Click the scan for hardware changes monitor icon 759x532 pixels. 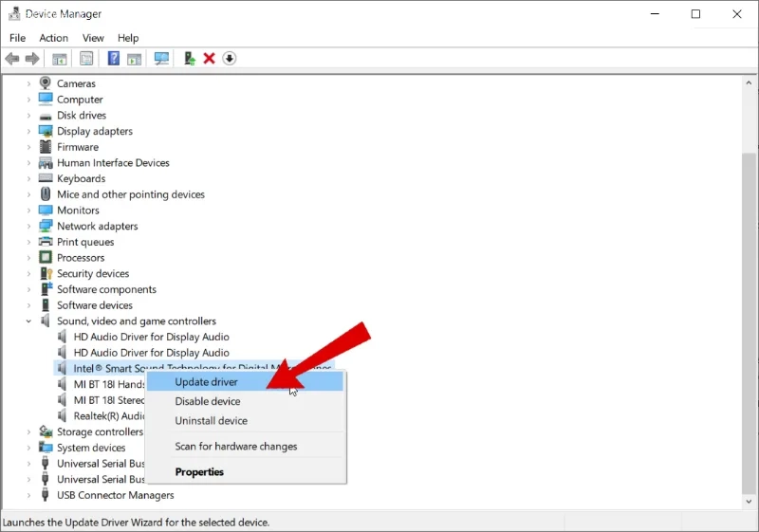pos(161,59)
